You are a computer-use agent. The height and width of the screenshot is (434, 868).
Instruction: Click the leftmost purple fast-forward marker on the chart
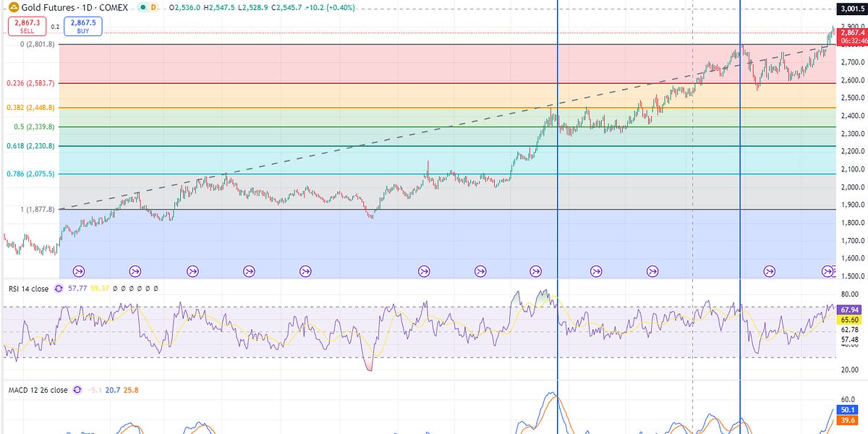[x=79, y=271]
